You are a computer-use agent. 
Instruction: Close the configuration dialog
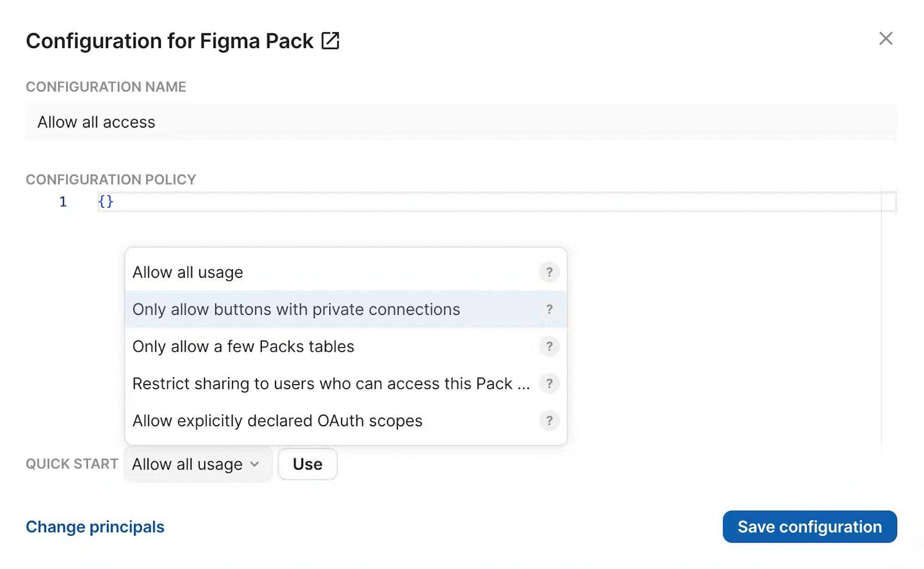pos(886,39)
